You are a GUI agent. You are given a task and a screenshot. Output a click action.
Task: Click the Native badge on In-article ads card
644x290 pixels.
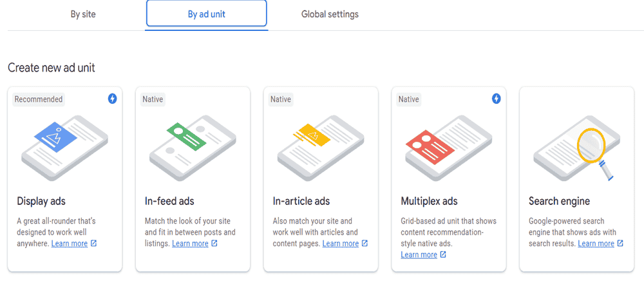(281, 99)
